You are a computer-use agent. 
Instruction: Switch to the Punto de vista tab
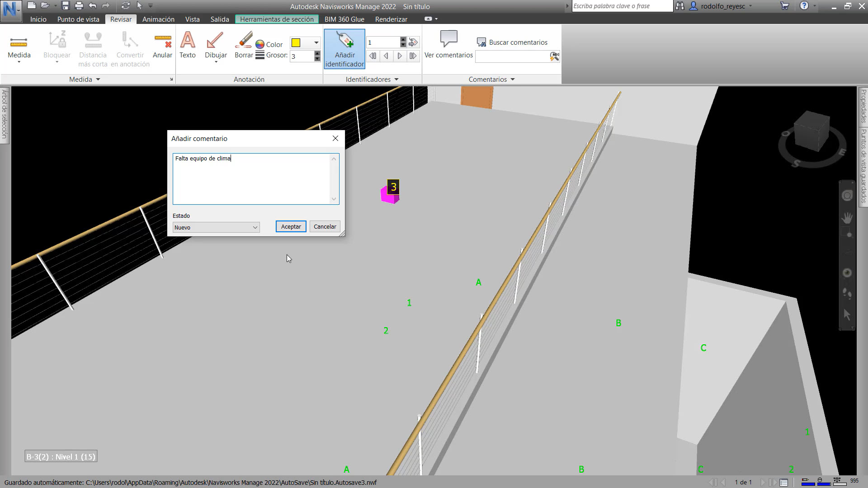78,19
